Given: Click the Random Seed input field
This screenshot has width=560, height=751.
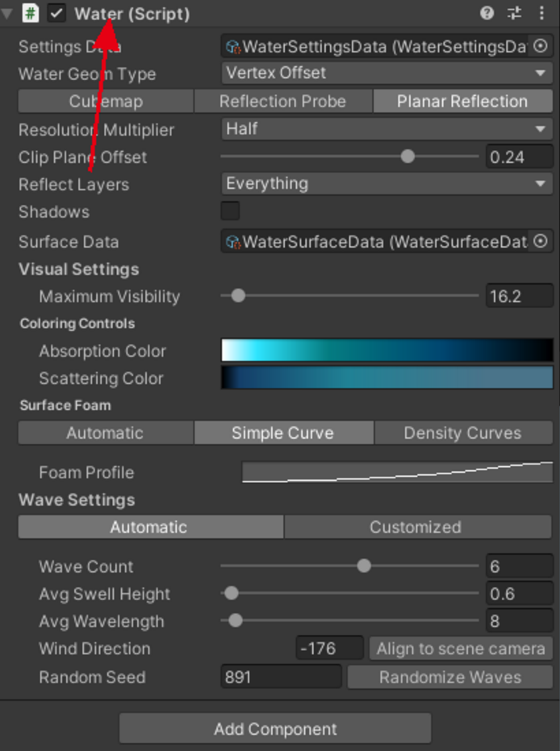Looking at the screenshot, I should point(280,677).
